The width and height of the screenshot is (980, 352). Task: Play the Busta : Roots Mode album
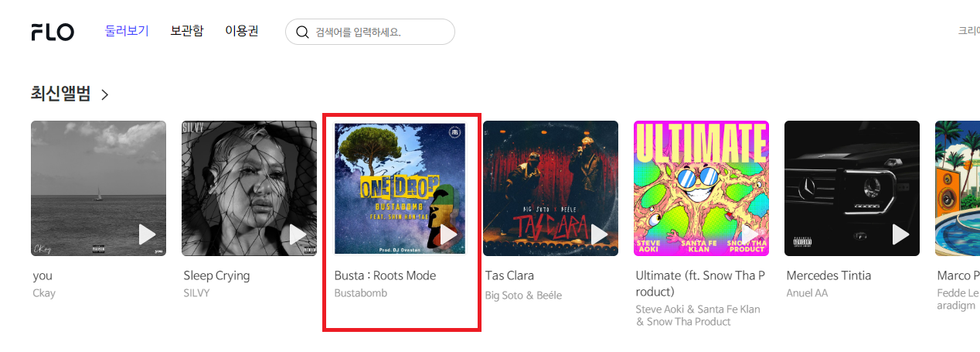click(x=448, y=234)
